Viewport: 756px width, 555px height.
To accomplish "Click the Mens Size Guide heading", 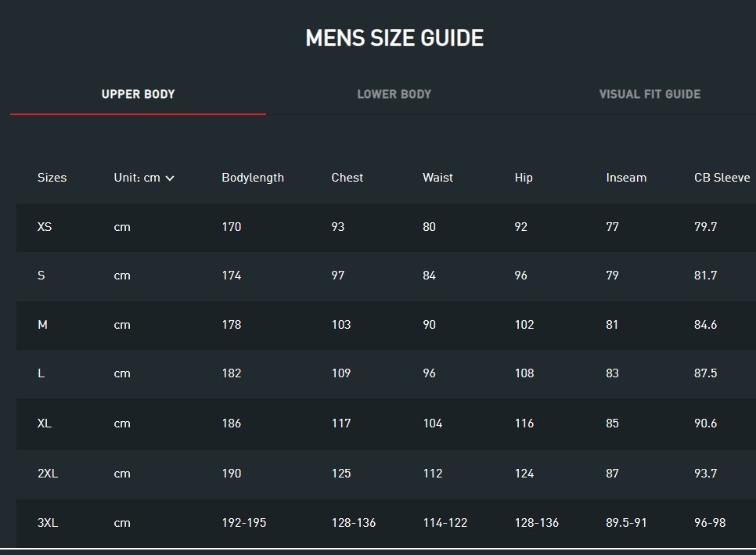I will point(394,38).
